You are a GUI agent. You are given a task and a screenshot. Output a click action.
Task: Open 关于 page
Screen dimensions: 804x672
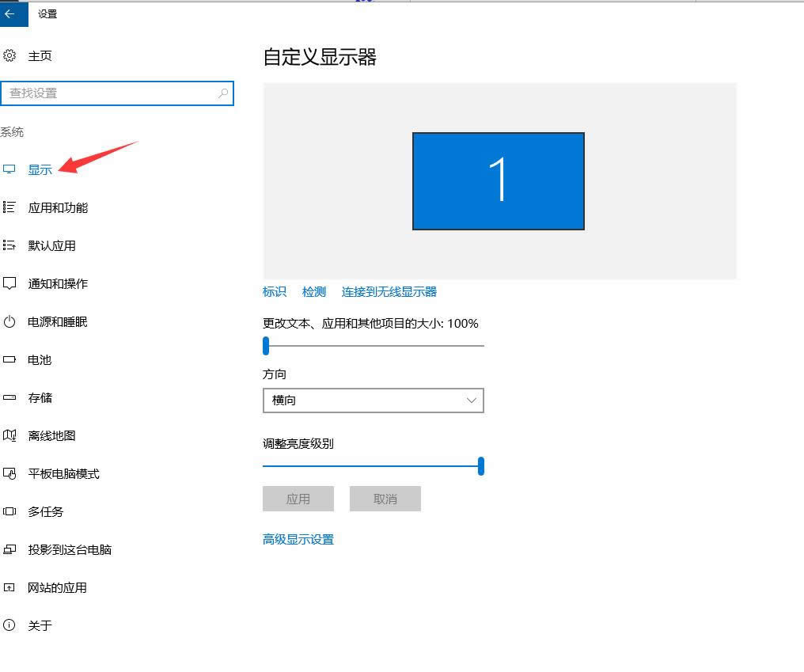click(x=40, y=625)
